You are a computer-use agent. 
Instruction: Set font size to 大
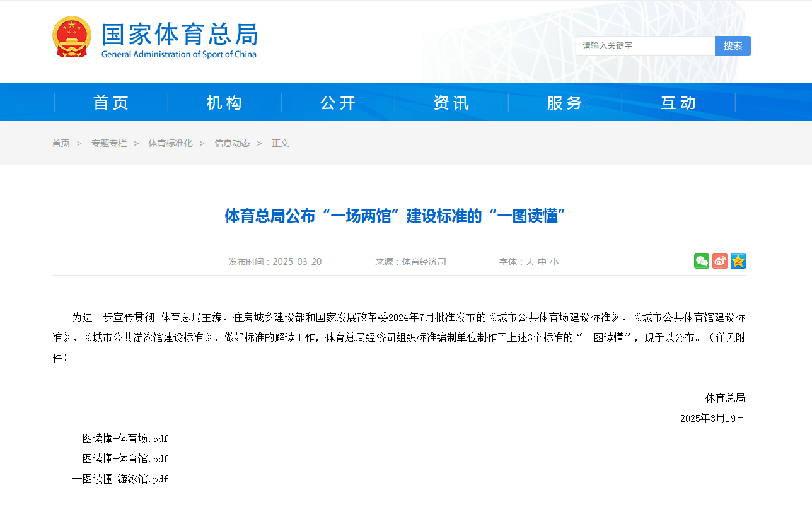click(x=530, y=262)
